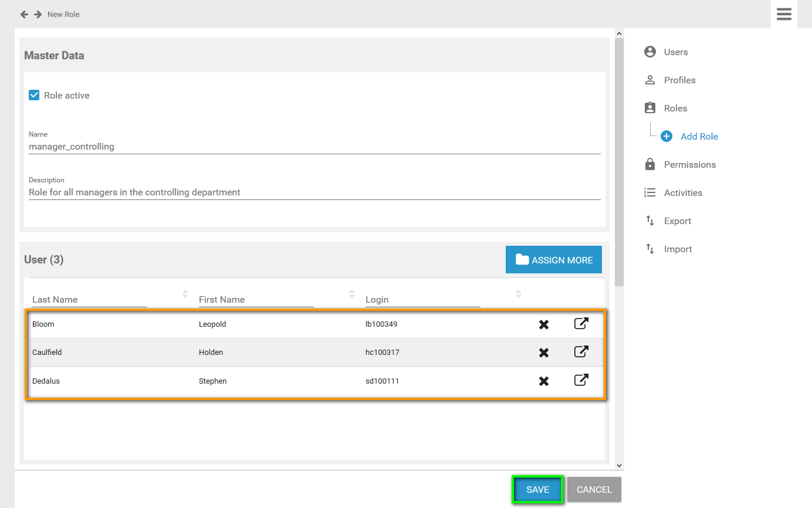Uncheck the Role active checkbox
812x508 pixels.
click(34, 95)
